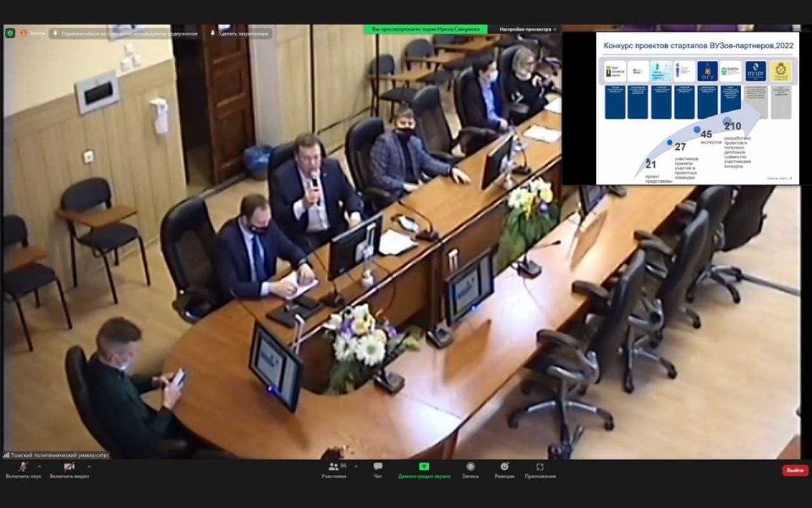Expand the video options arrow

tap(89, 466)
